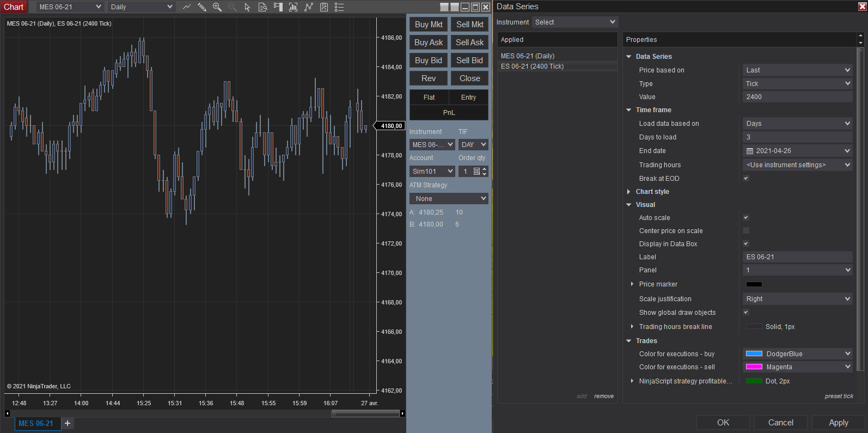868x433 pixels.
Task: Click the Sell Bid button
Action: coord(469,60)
